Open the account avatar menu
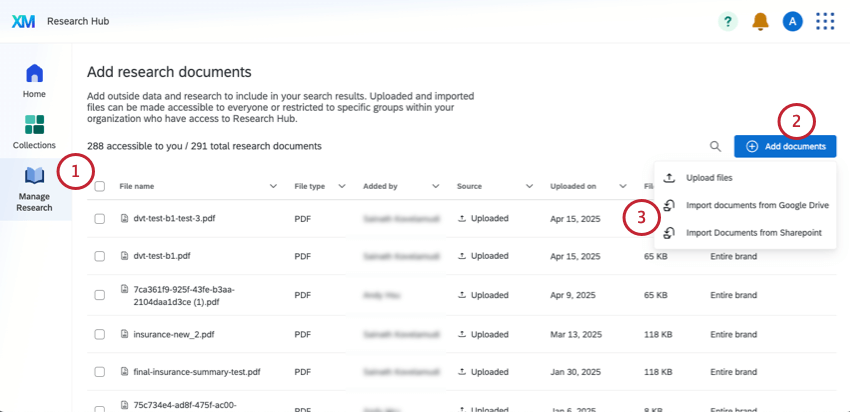This screenshot has width=850, height=412. click(792, 21)
